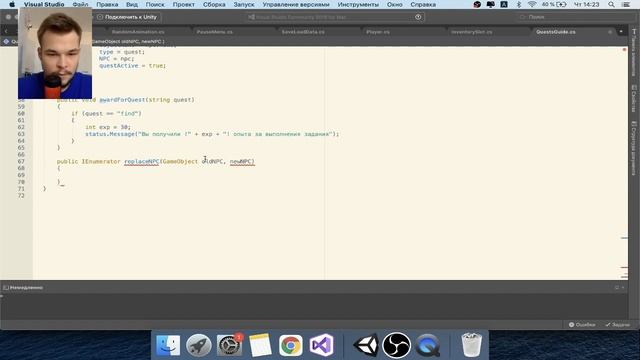The height and width of the screenshot is (360, 640).
Task: Click the Immediate panel options icon
Action: tap(617, 288)
